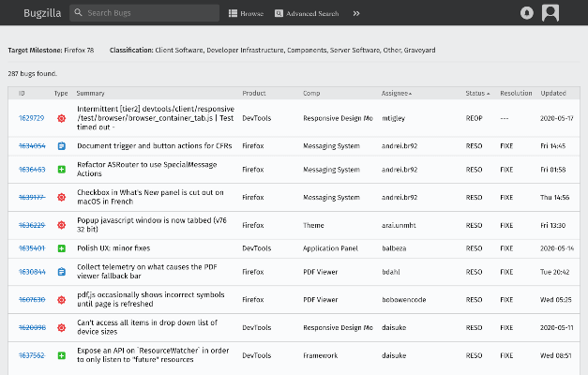
Task: Open bug 1620098
Action: click(x=32, y=327)
